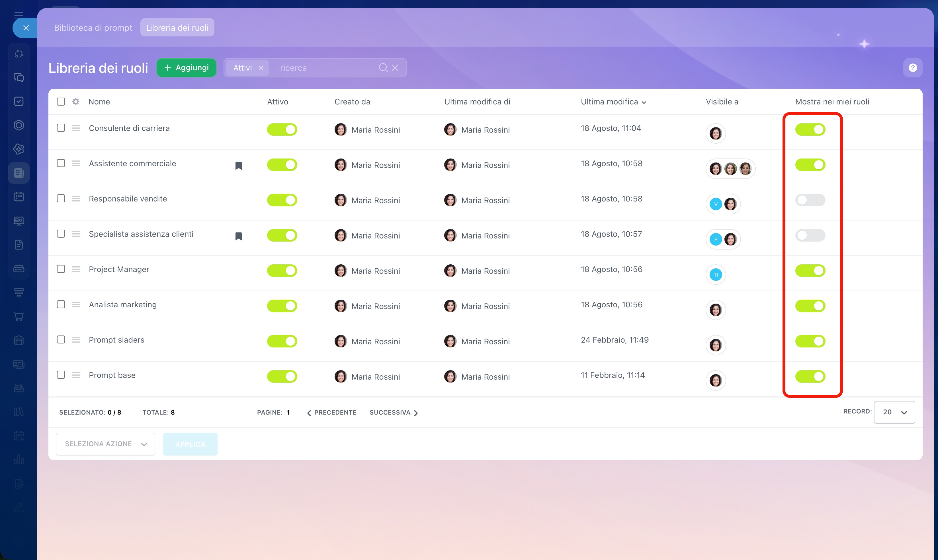Open the chat bubbles icon in the sidebar
This screenshot has width=938, height=560.
point(19,78)
